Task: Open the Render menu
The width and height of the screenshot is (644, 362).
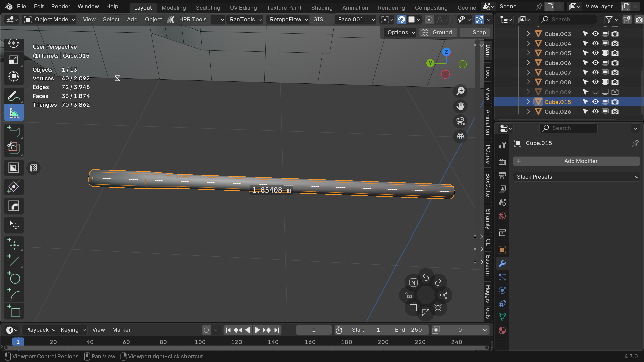Action: pyautogui.click(x=61, y=6)
